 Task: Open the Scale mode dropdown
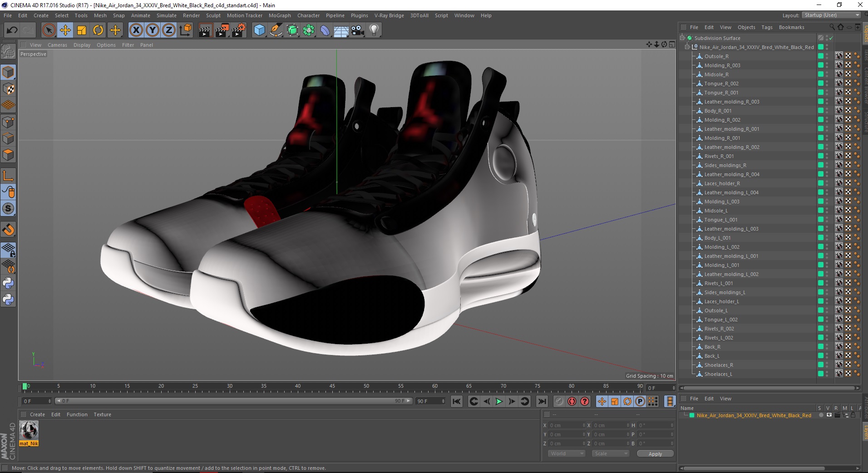click(x=610, y=453)
